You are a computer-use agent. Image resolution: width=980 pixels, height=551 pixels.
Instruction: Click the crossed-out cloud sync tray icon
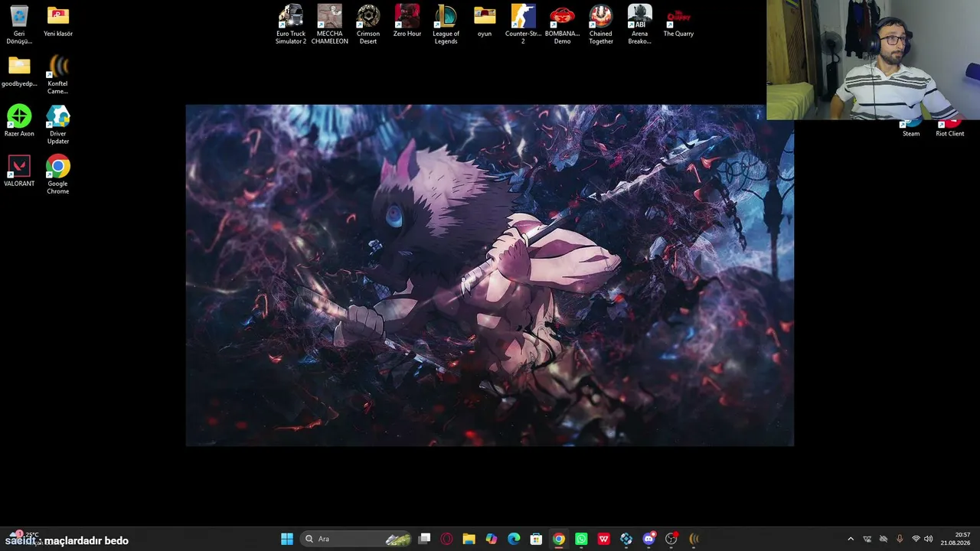[884, 539]
